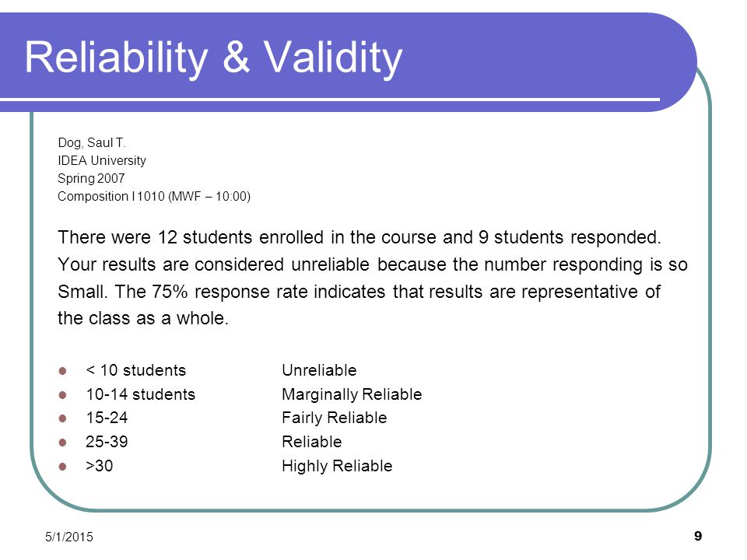Click the bullet beside 15-24

pos(62,418)
